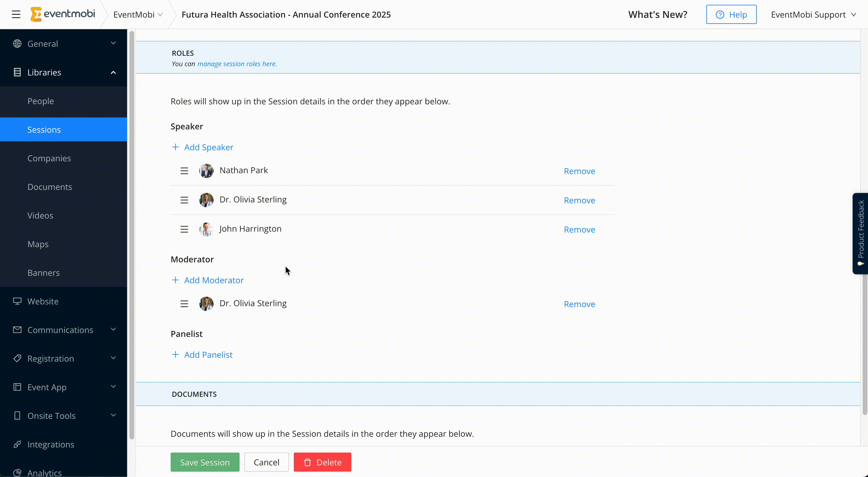
Task: Click the plus icon for Add Panelist
Action: (x=175, y=355)
